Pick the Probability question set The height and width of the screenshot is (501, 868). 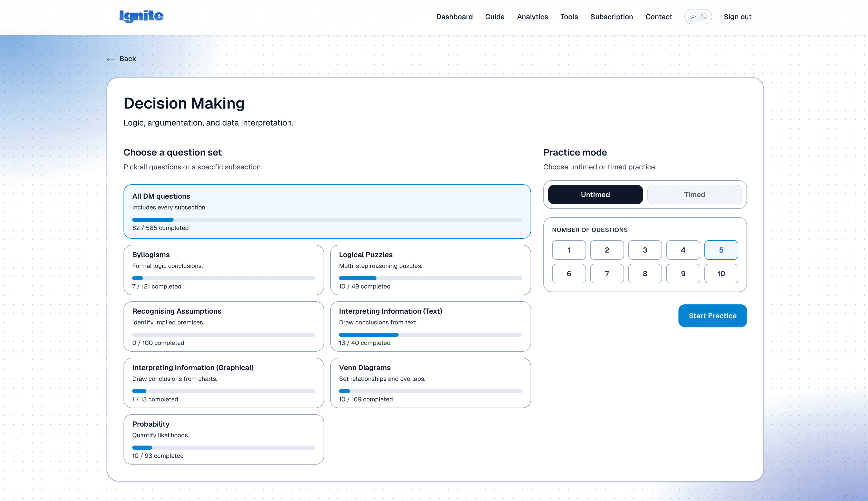click(x=224, y=439)
